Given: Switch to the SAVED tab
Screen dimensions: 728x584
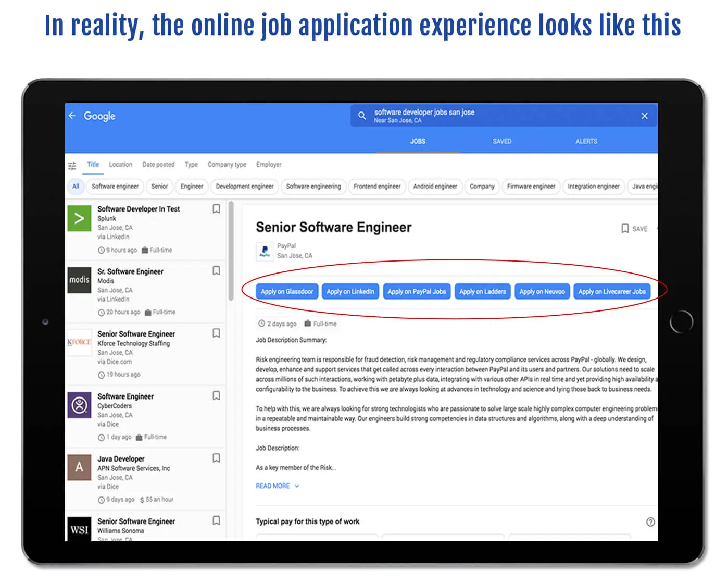Looking at the screenshot, I should [502, 141].
